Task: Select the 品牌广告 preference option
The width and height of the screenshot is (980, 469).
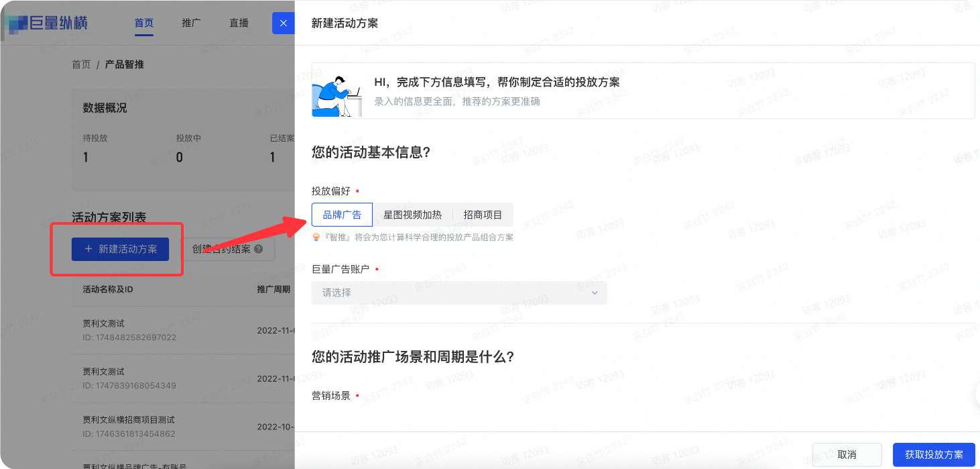Action: tap(342, 215)
